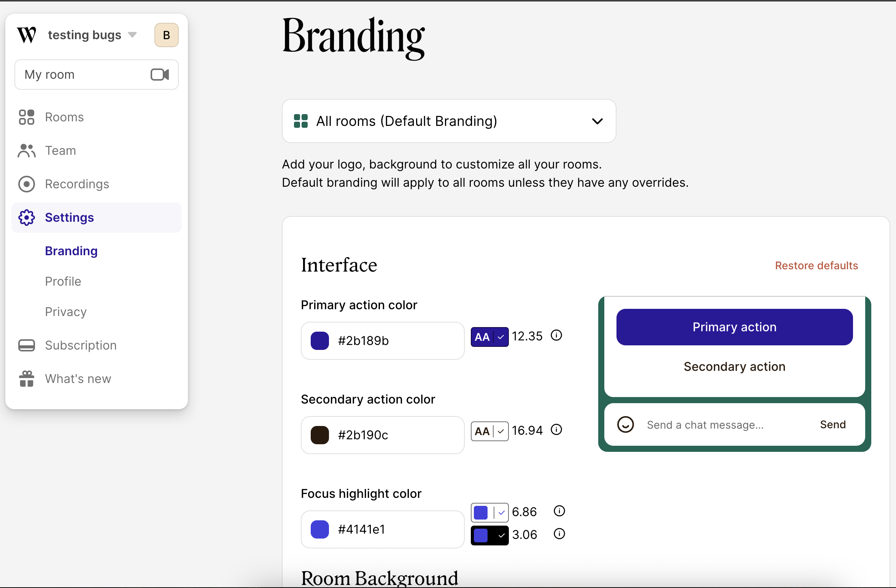Toggle focus highlight black background contrast badge

point(489,536)
